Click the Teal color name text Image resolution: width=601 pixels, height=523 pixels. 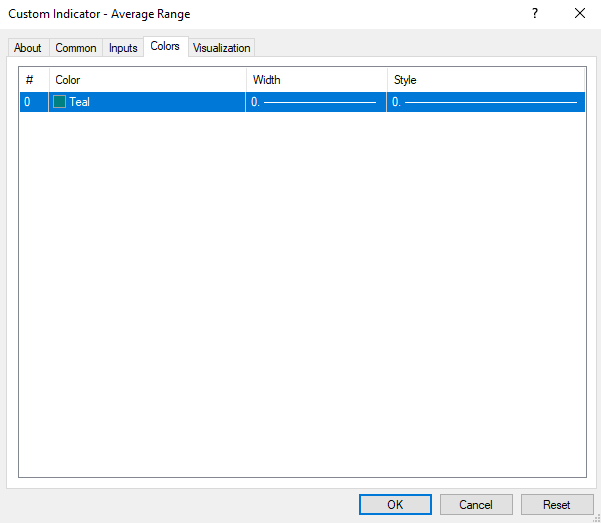click(x=79, y=102)
